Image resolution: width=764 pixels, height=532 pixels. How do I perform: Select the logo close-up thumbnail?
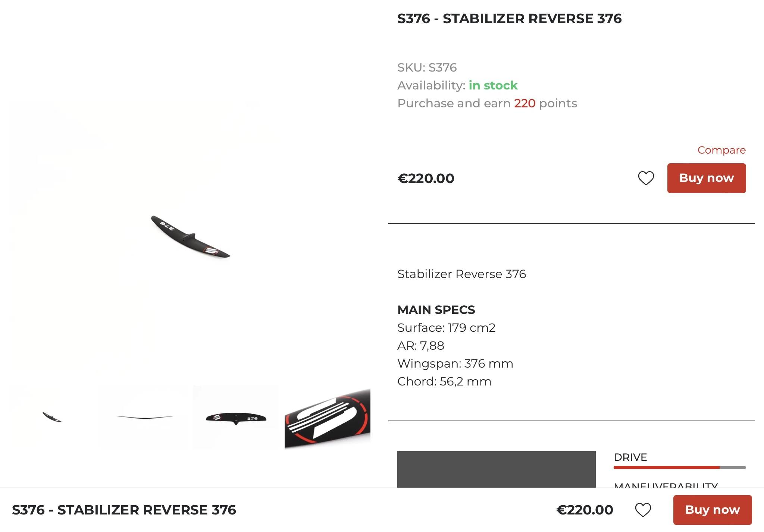(327, 418)
